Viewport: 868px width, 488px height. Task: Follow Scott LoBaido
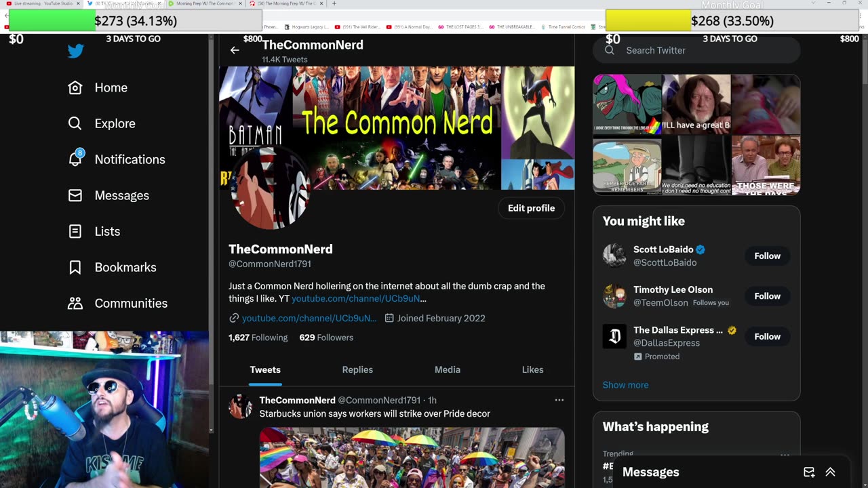click(767, 256)
